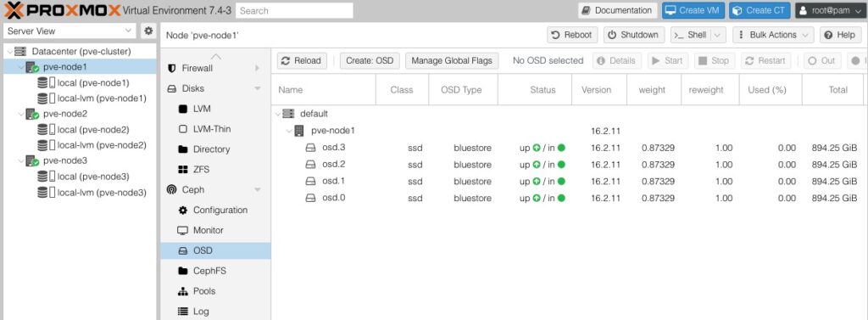Click Create: OSD
This screenshot has height=320, width=868.
click(x=370, y=61)
